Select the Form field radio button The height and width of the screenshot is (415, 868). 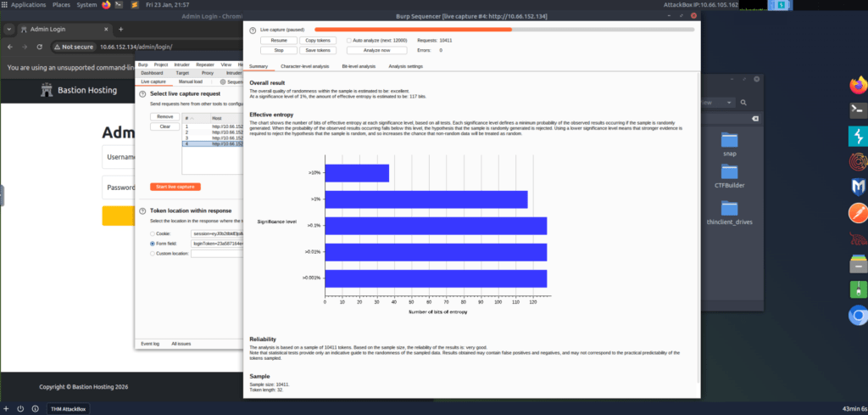click(153, 244)
